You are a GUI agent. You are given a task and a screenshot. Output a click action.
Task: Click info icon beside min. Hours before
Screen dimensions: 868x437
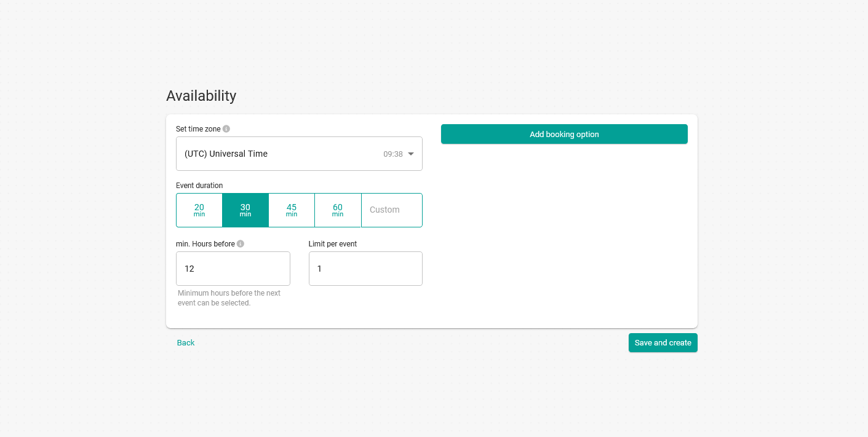[x=241, y=244]
